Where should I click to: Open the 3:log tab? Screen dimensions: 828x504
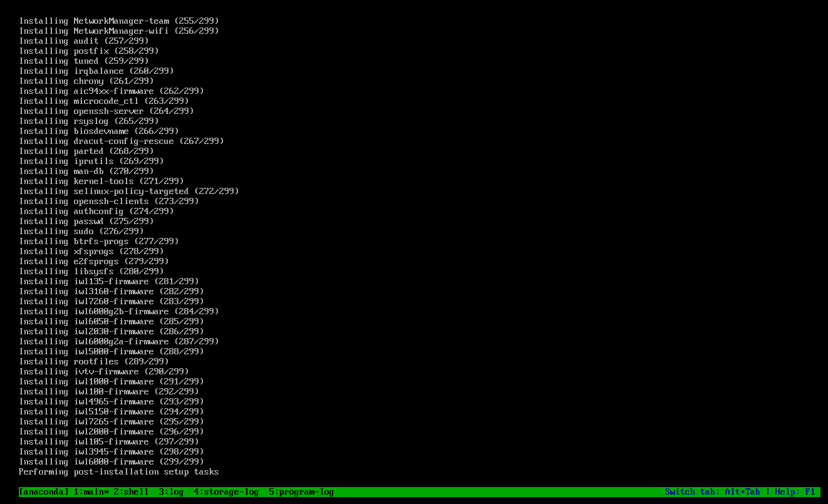pos(171,492)
